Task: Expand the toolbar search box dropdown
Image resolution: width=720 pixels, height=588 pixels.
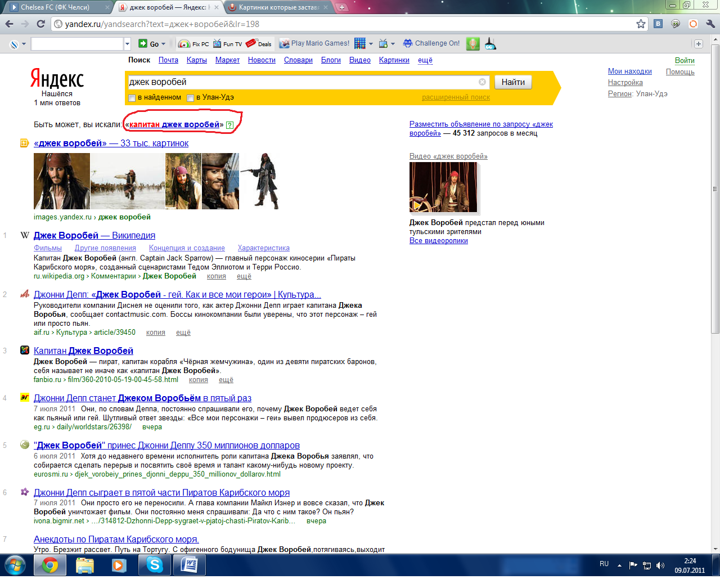Action: click(127, 44)
